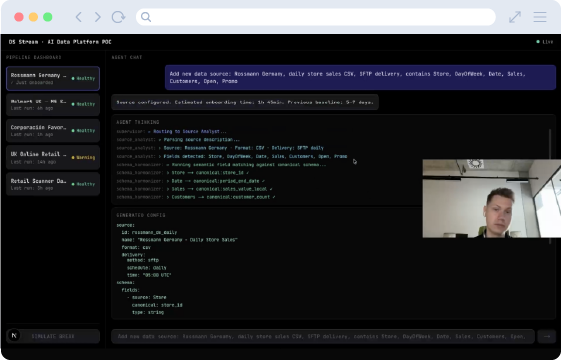Click the 'format: csv' config line
The width and height of the screenshot is (561, 360).
coord(136,247)
